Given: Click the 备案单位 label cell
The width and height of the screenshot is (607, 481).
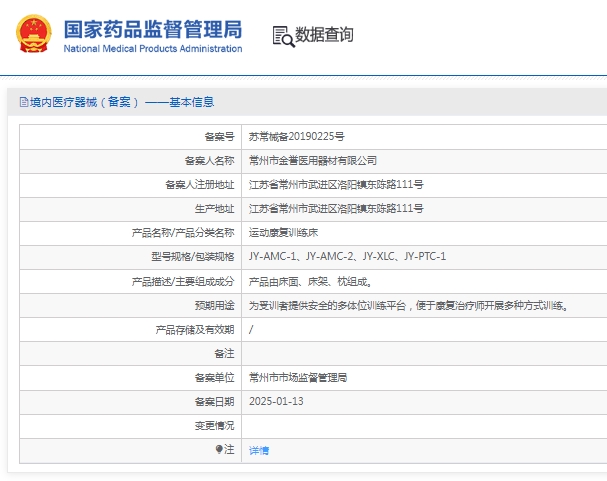Looking at the screenshot, I should point(130,377).
